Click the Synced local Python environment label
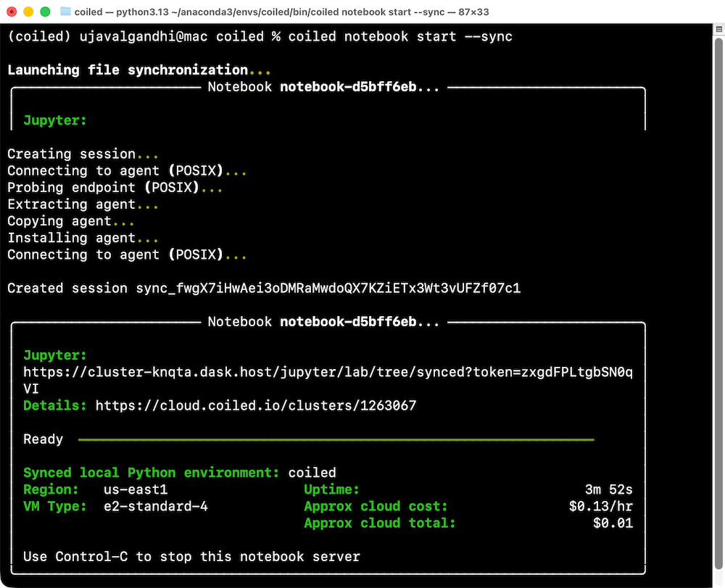Viewport: 725px width, 588px height. 151,473
